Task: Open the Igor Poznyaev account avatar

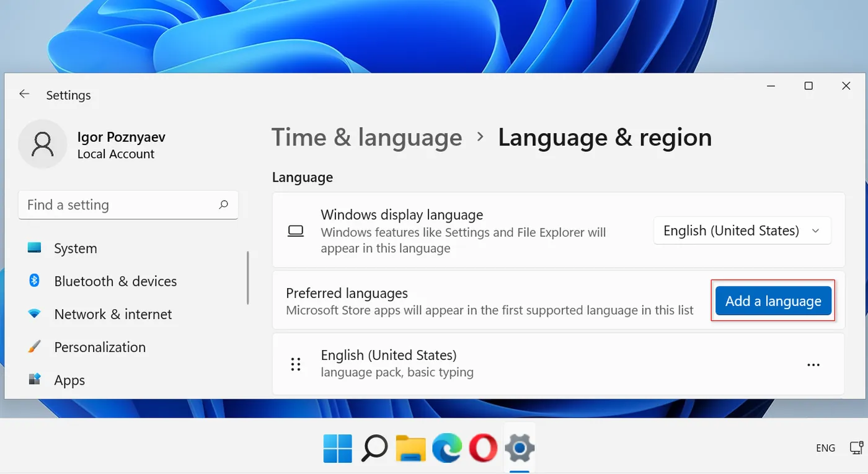Action: (43, 144)
